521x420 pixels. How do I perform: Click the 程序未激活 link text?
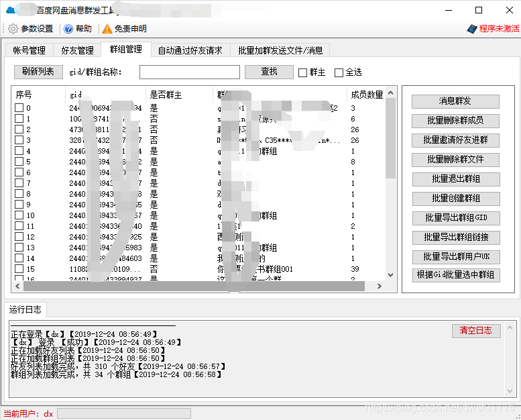[x=500, y=29]
